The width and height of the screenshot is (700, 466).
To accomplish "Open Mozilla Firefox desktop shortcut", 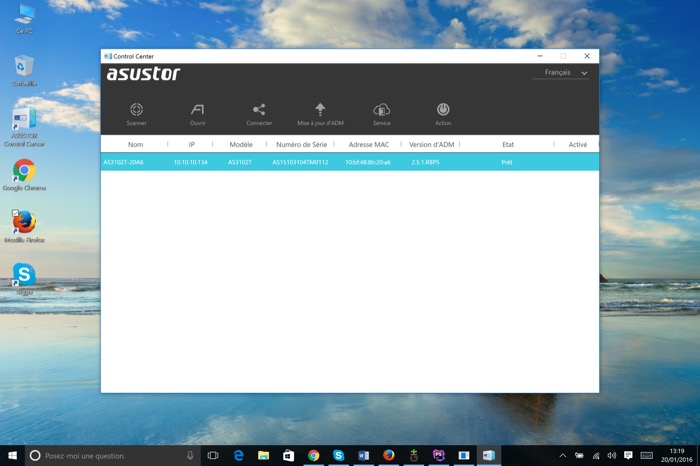I will pos(24,222).
